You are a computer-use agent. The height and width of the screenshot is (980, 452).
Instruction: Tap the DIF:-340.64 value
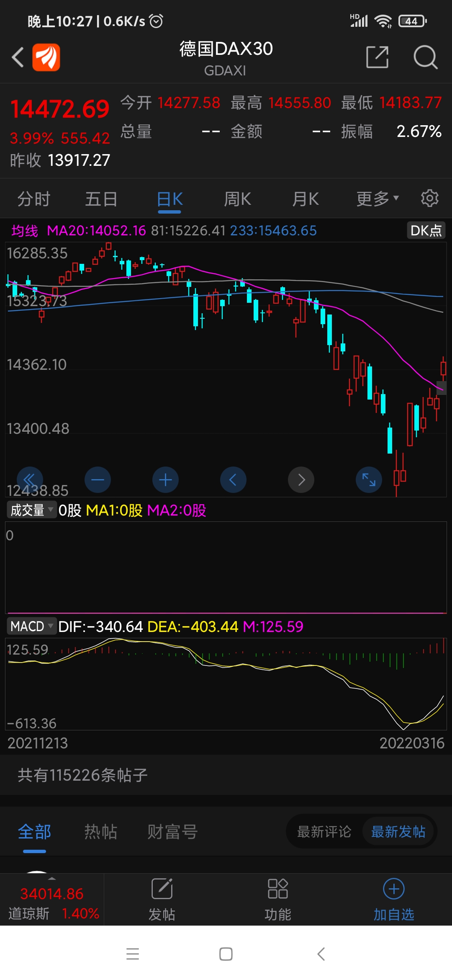(x=100, y=627)
